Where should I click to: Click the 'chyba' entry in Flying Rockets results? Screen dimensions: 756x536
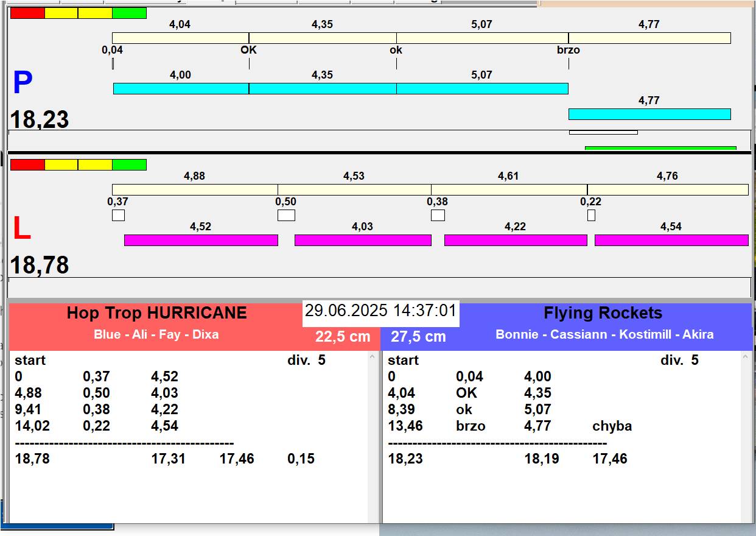pos(612,426)
